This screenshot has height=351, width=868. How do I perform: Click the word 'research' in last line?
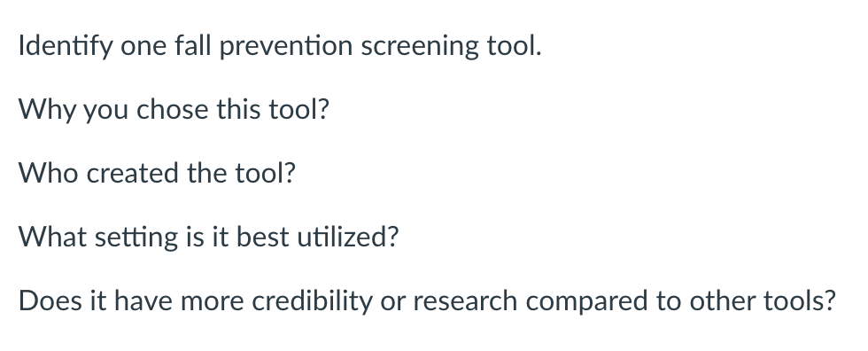point(466,301)
